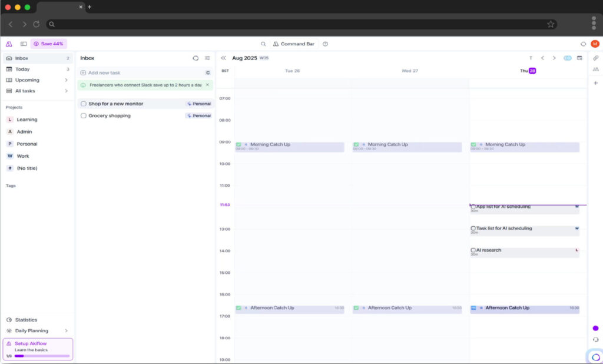Click the Add new task field
This screenshot has height=364, width=603.
(x=145, y=72)
